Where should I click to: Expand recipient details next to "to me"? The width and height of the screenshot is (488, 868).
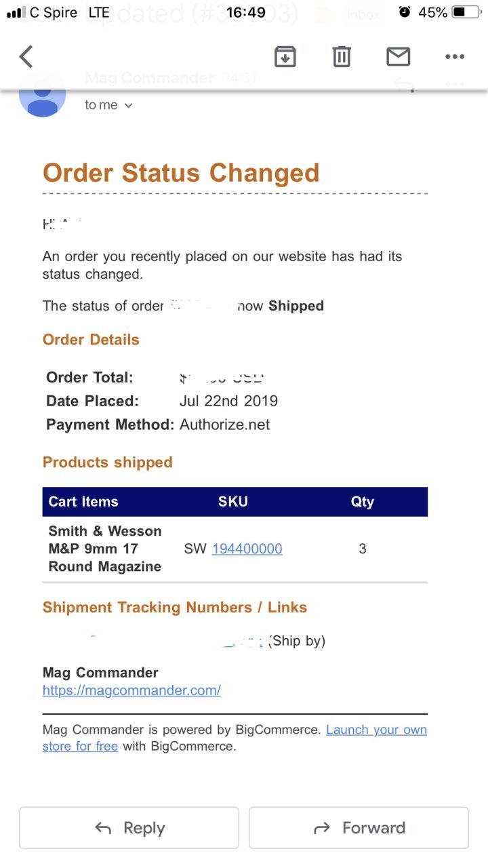128,105
